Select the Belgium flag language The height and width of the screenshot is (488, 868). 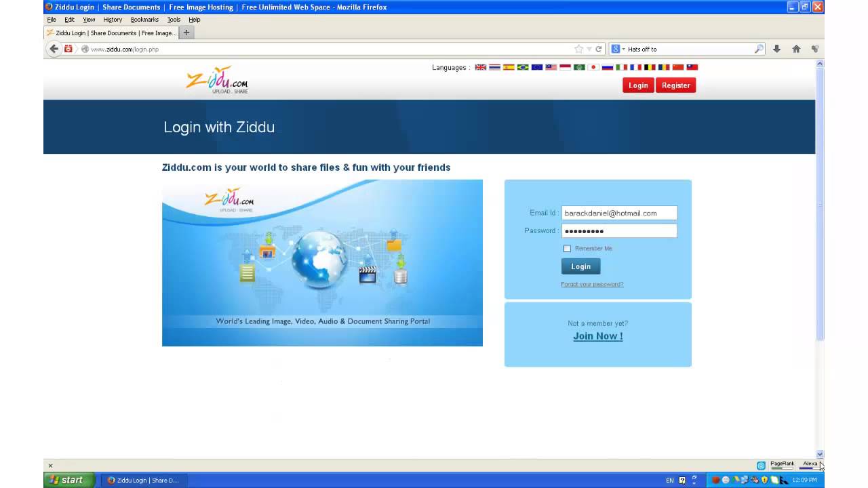tap(650, 67)
